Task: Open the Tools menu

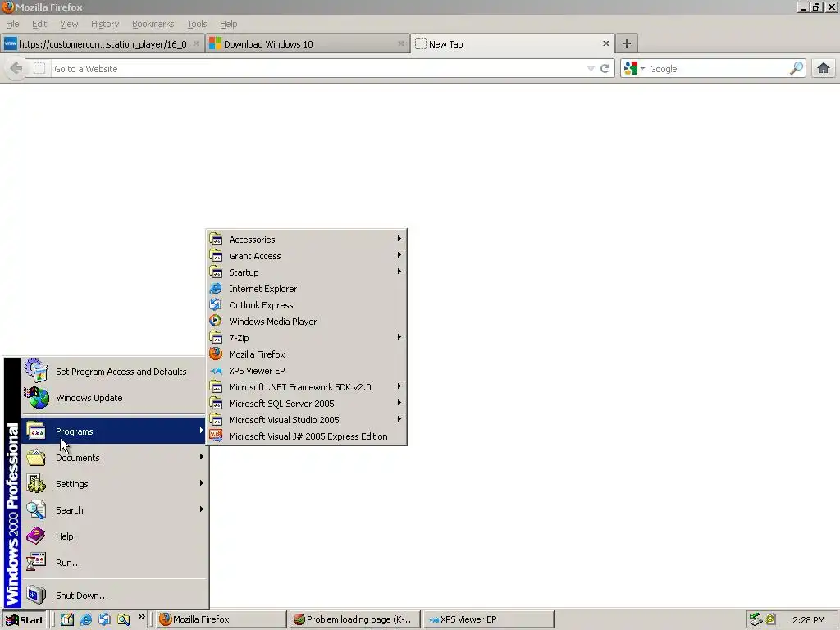Action: pos(197,24)
